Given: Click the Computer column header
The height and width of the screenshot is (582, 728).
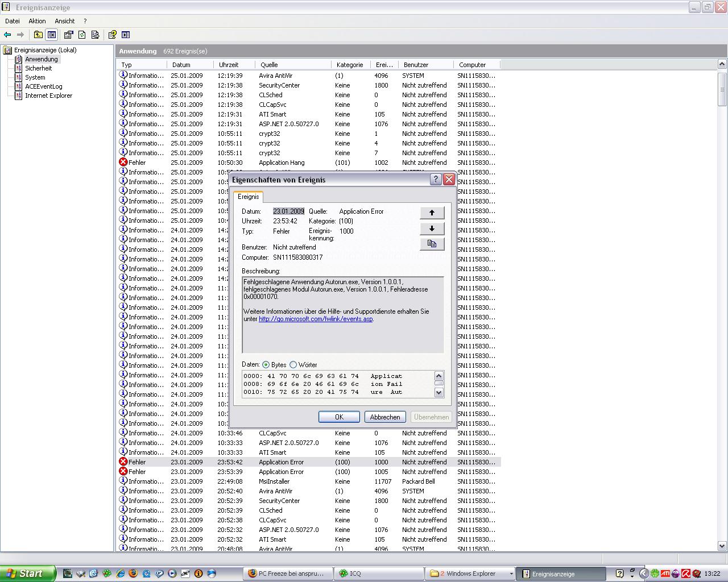Looking at the screenshot, I should pyautogui.click(x=477, y=65).
